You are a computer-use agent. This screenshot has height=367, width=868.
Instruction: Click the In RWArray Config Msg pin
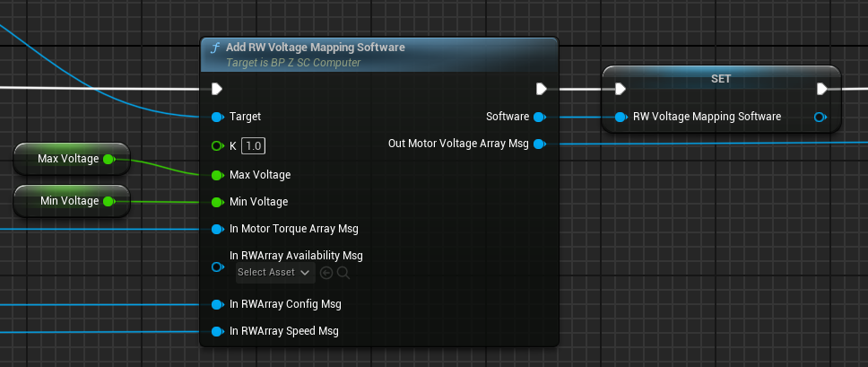(216, 304)
